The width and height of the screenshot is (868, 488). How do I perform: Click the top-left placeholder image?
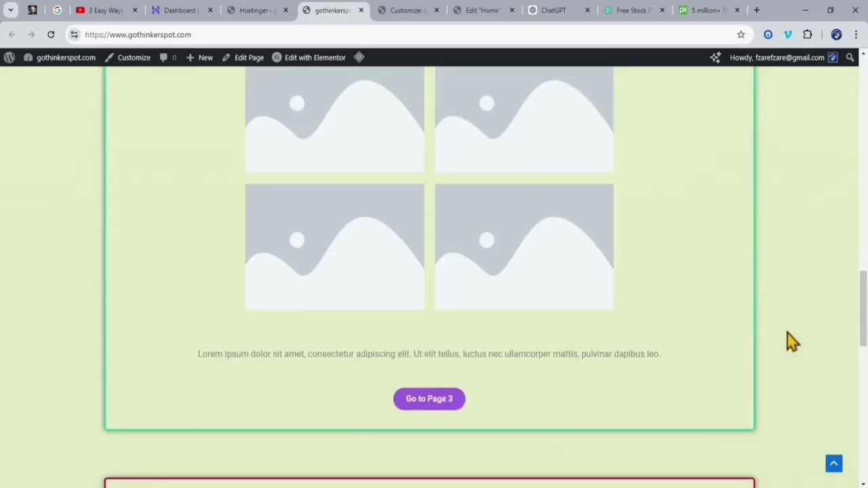tap(334, 119)
